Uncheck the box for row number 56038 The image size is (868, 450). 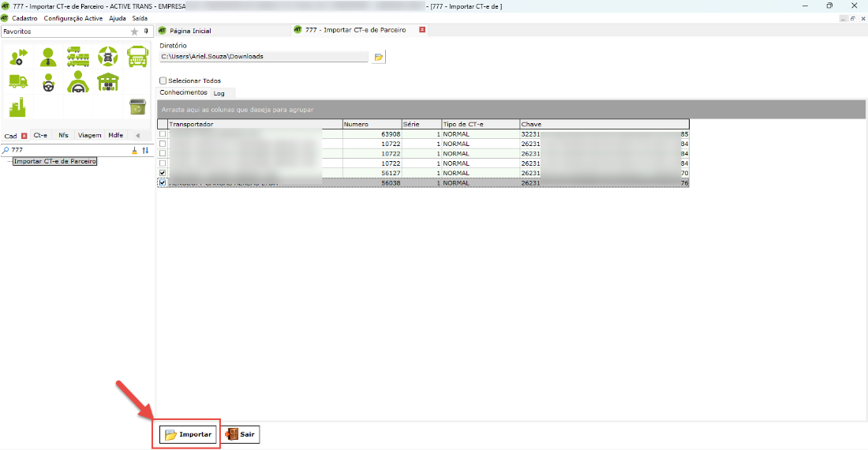163,182
